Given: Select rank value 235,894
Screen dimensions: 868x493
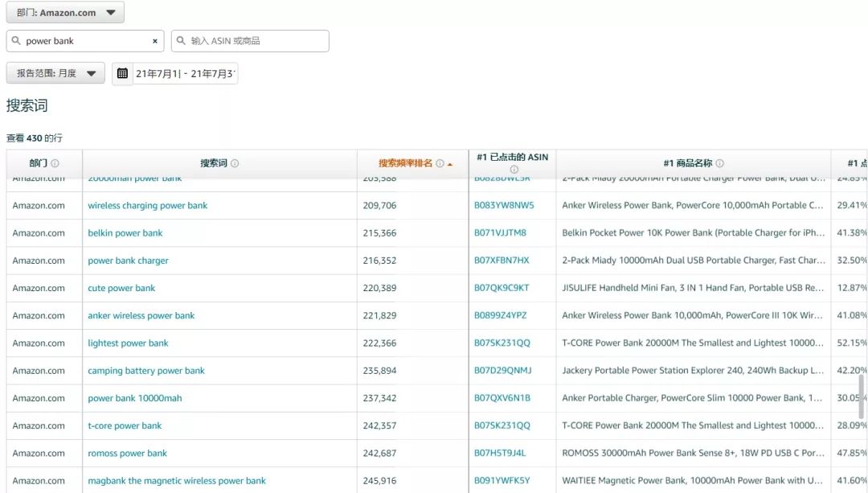Looking at the screenshot, I should [x=379, y=371].
